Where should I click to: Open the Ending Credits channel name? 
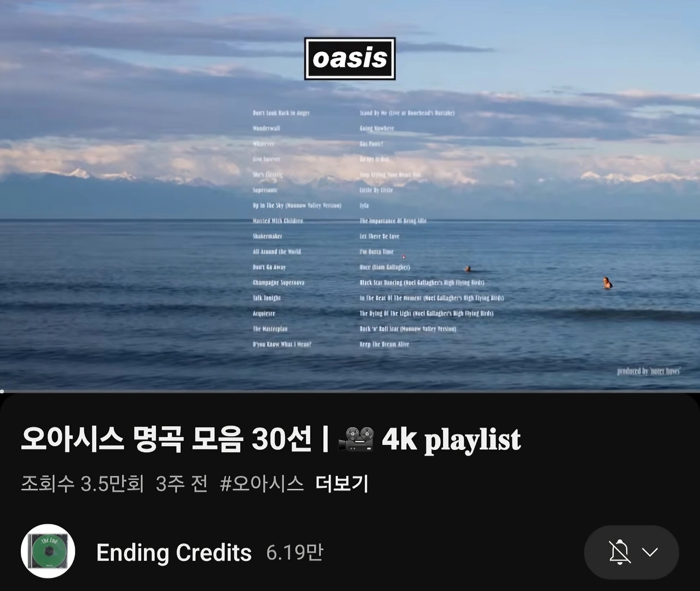point(174,553)
